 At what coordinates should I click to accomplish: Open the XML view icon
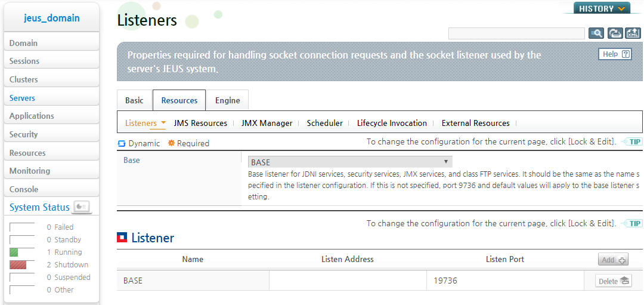coord(633,33)
